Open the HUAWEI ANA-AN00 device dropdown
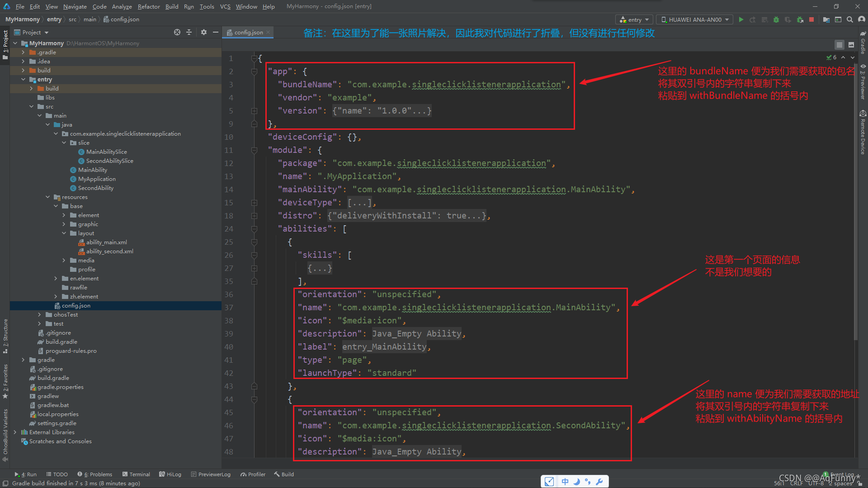Viewport: 868px width, 488px height. tap(695, 19)
